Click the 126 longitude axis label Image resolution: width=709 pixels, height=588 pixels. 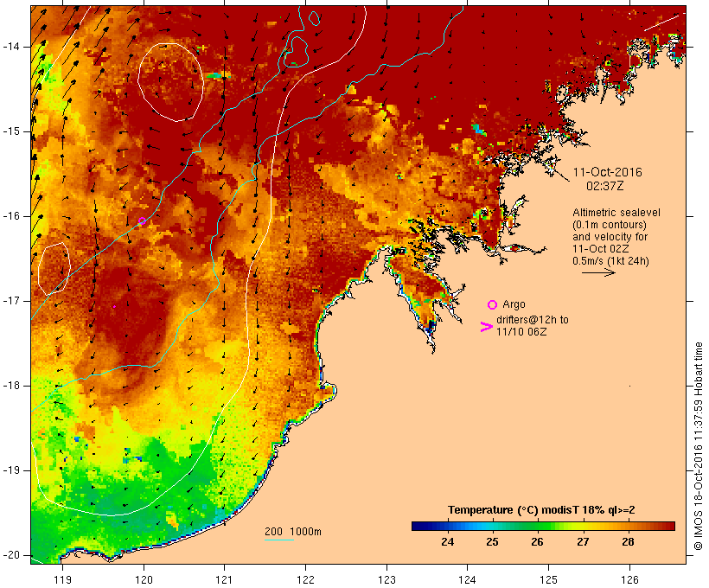[629, 580]
